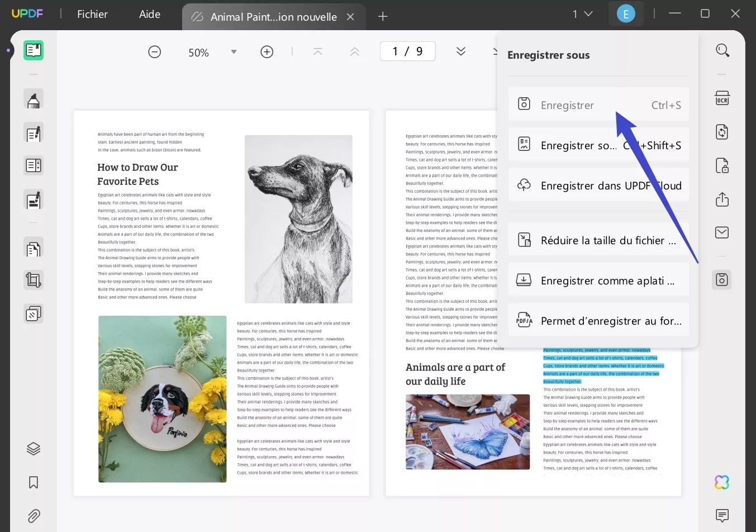This screenshot has height=532, width=756.
Task: Zoom out using the minus control
Action: [155, 51]
